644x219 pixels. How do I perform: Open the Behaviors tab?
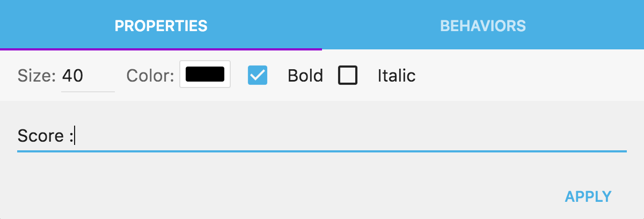(482, 25)
